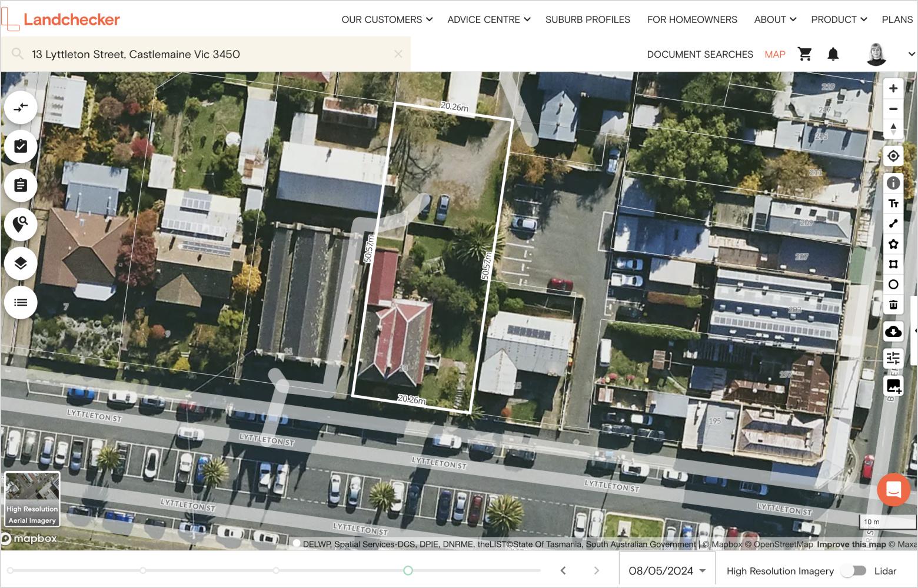Expand the collapsed right side panel arrow
Screen dimensions: 918x588
914,331
